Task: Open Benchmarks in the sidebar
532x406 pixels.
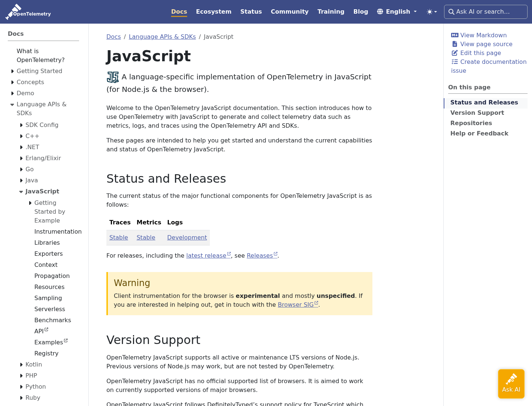Action: pyautogui.click(x=52, y=320)
